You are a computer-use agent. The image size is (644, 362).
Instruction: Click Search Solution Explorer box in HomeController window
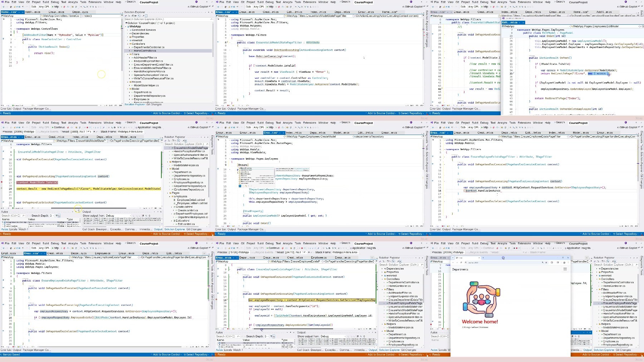[168, 19]
